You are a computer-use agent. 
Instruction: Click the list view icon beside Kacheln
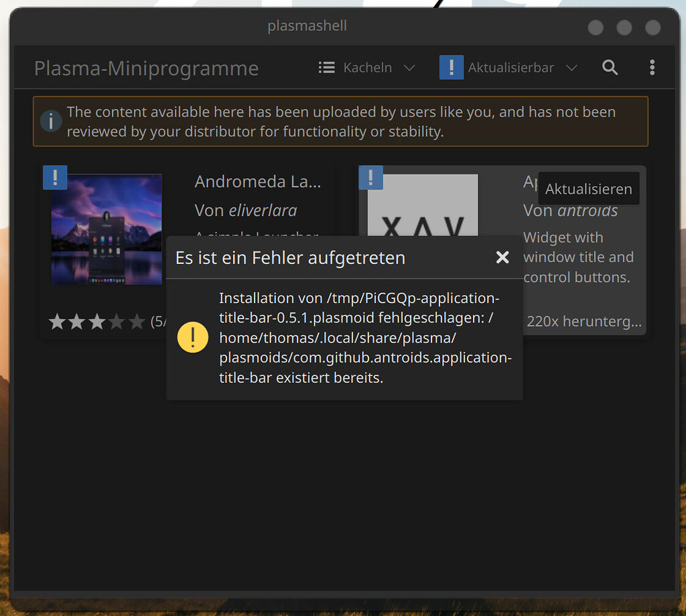pyautogui.click(x=326, y=67)
